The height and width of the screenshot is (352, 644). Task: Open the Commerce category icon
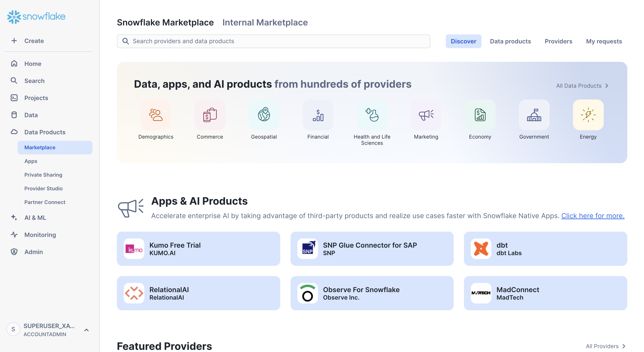[x=210, y=115]
